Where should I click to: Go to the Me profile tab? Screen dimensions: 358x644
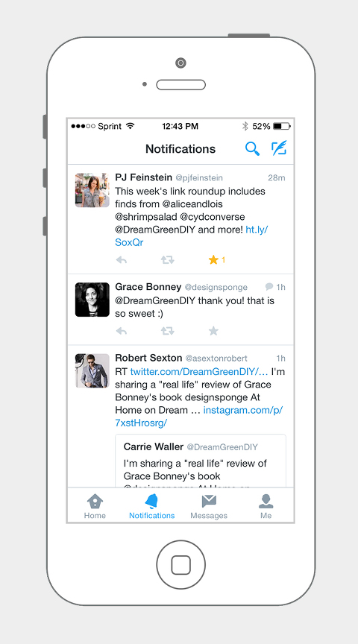pyautogui.click(x=266, y=506)
